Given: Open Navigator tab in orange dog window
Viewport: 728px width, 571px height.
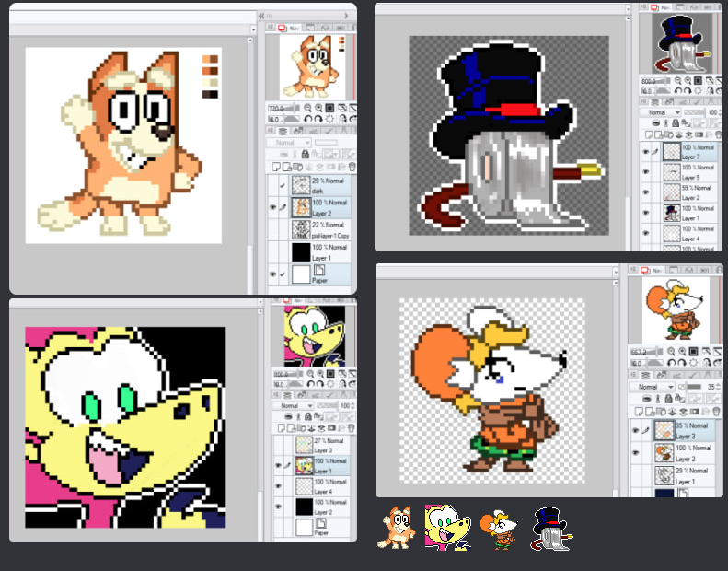Looking at the screenshot, I should coord(288,28).
